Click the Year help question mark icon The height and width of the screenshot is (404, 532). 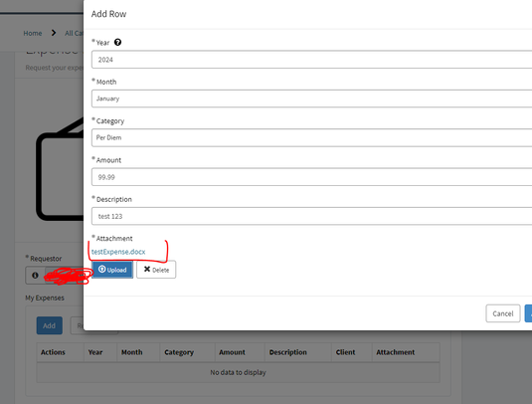tap(117, 43)
